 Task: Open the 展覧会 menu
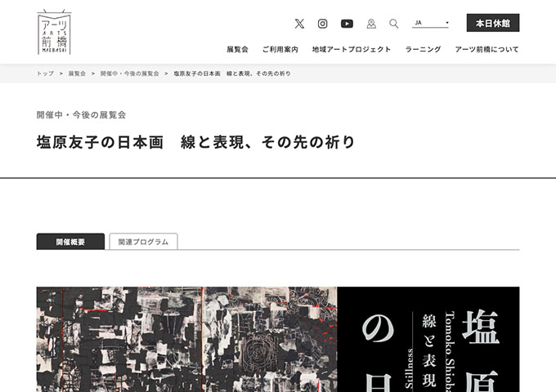(x=238, y=50)
